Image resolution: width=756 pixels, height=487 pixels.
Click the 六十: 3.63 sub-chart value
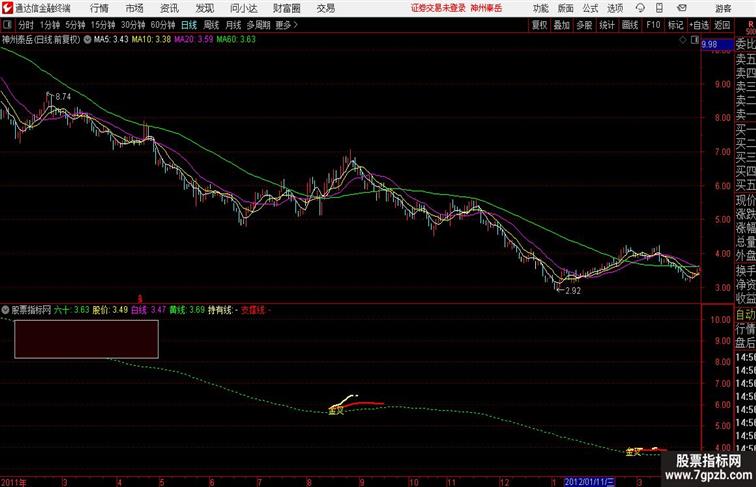72,310
